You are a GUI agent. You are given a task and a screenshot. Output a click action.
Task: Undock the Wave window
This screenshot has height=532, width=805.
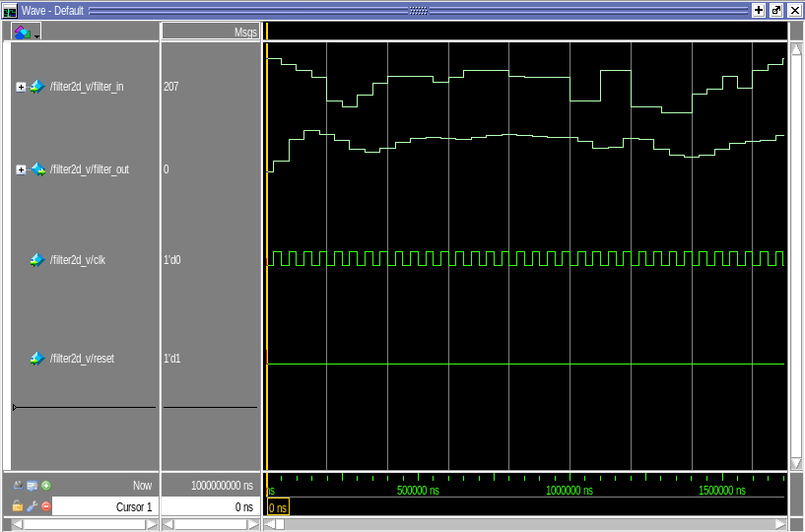point(775,10)
